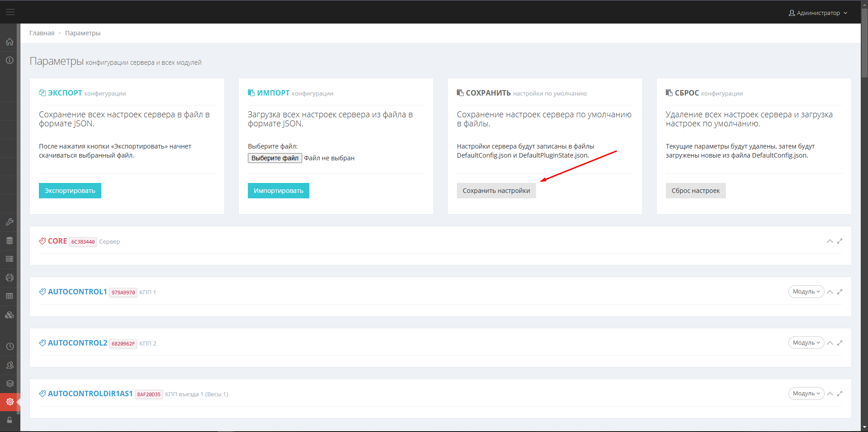The image size is (868, 432).
Task: Click the Выберите файл file chooser
Action: 275,158
